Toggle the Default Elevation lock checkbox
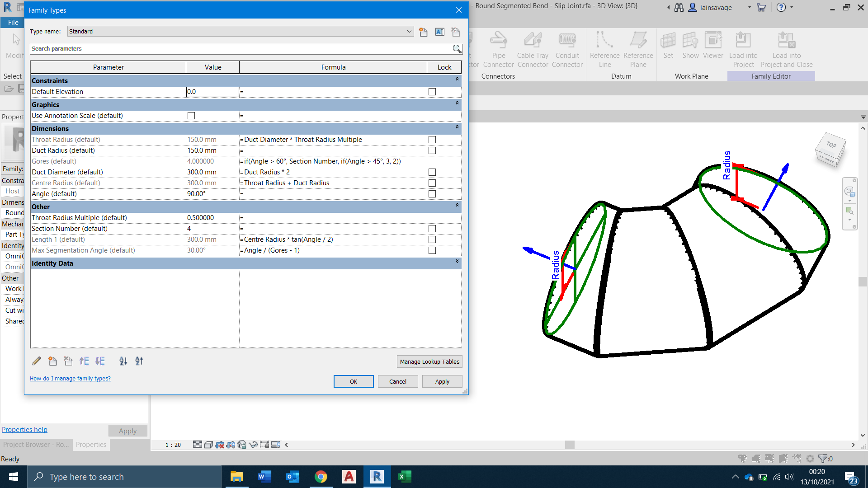This screenshot has height=488, width=868. click(432, 92)
